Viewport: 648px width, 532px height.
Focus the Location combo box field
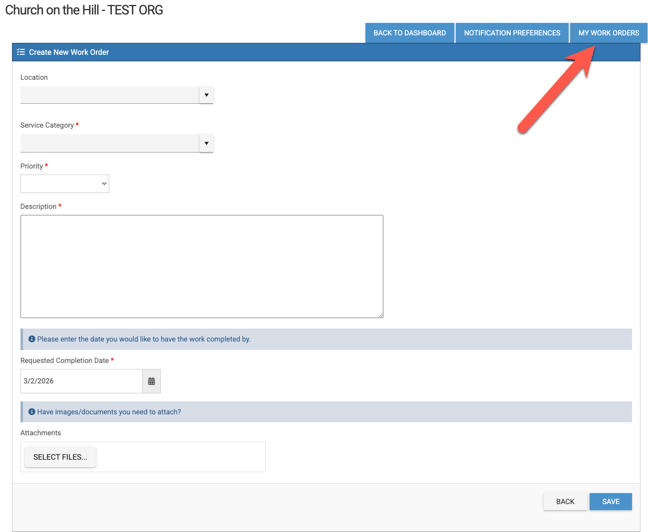click(110, 95)
